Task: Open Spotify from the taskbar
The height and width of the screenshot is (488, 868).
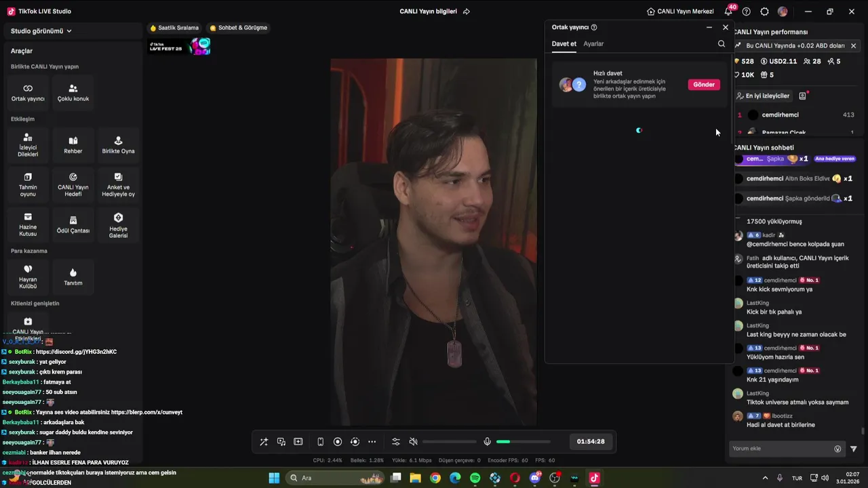Action: 475,478
